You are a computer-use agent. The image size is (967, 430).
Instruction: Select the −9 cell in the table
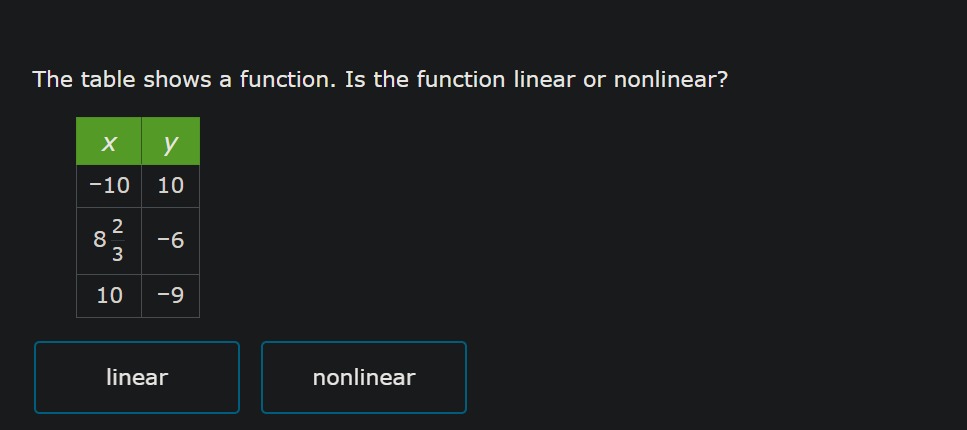pyautogui.click(x=170, y=296)
